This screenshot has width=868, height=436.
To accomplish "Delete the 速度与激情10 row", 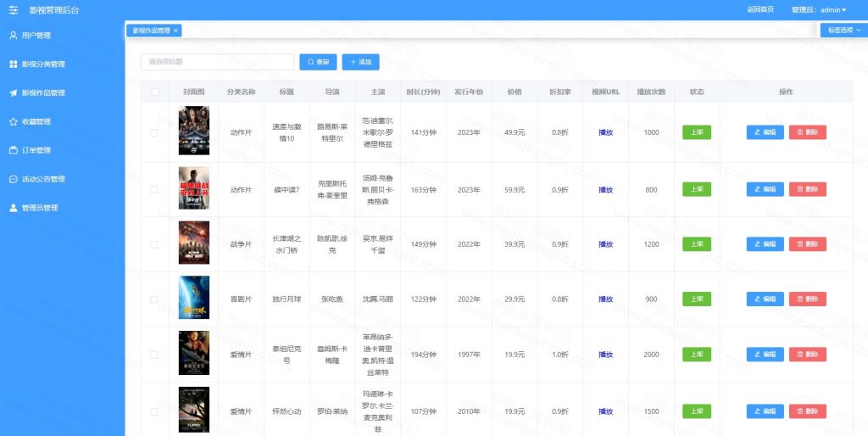I will (808, 132).
